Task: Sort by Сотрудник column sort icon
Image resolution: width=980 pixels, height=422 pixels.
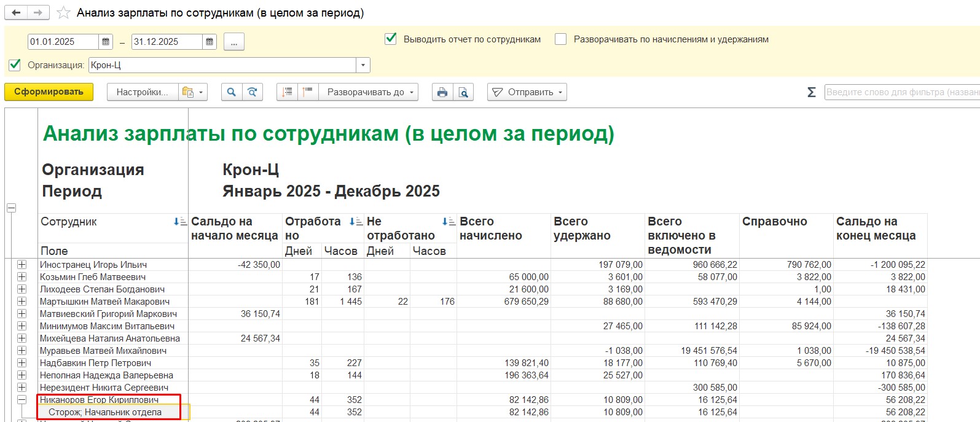Action: pos(180,222)
